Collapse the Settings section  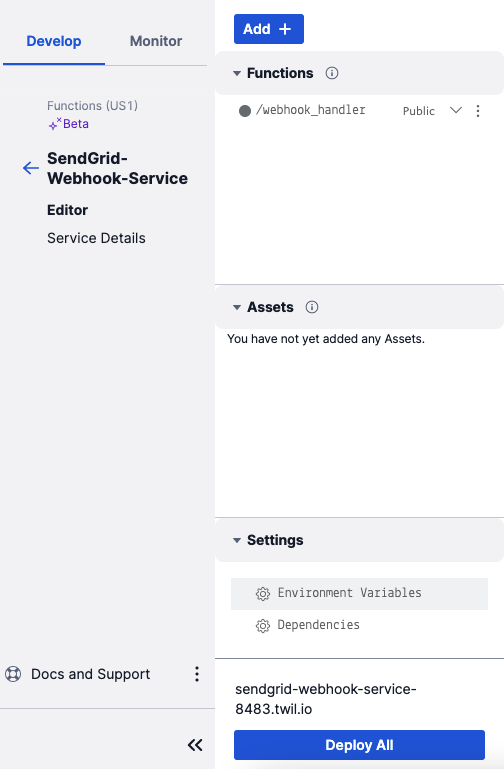coord(237,540)
